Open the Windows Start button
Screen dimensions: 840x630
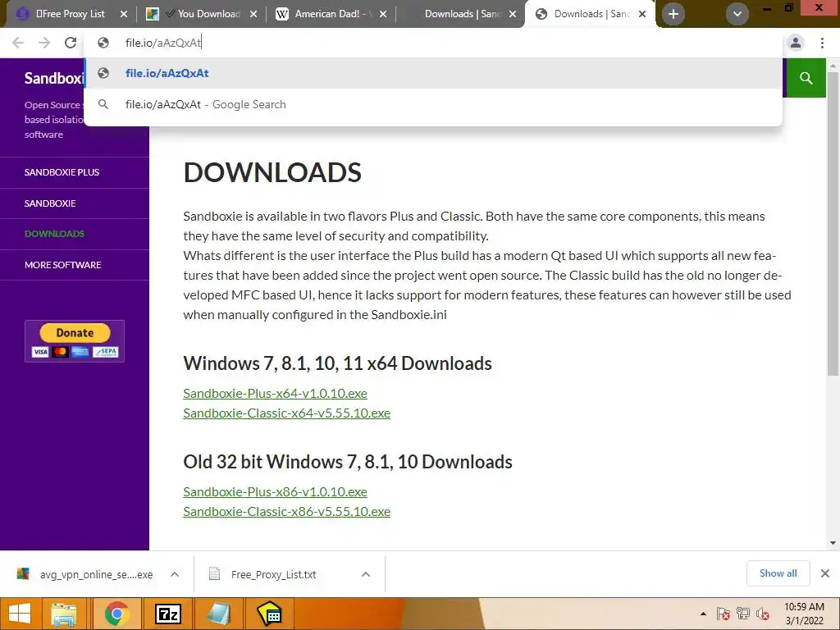point(20,614)
